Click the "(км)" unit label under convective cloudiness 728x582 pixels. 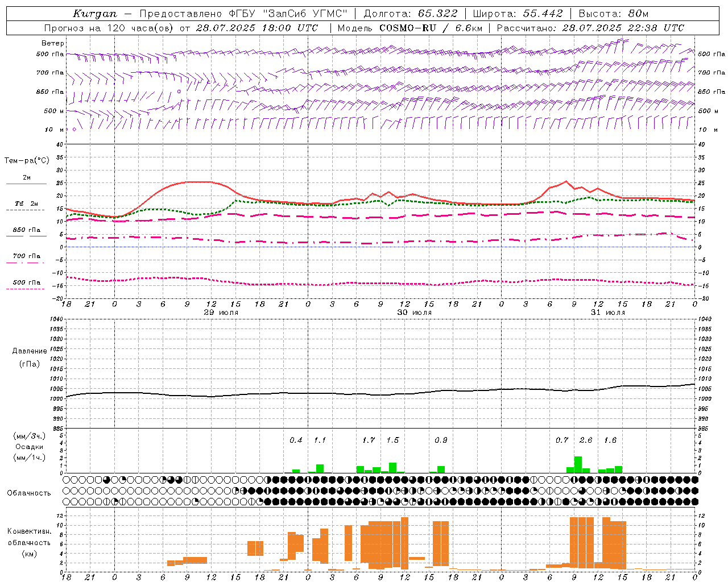[x=29, y=553]
